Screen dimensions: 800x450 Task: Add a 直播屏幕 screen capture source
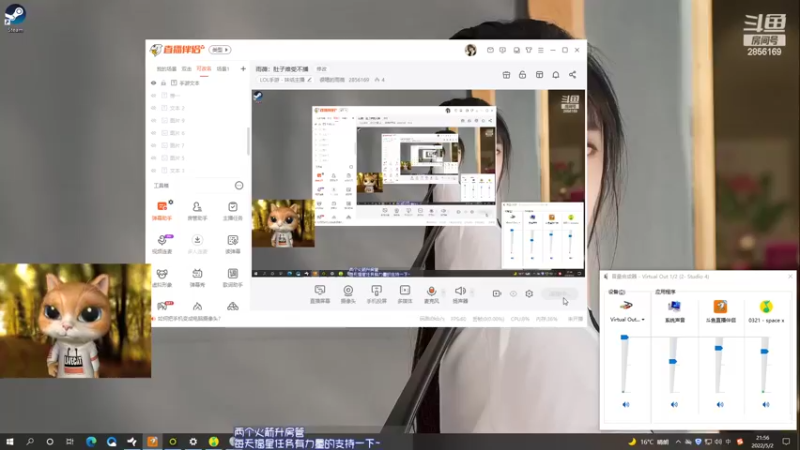pos(320,294)
